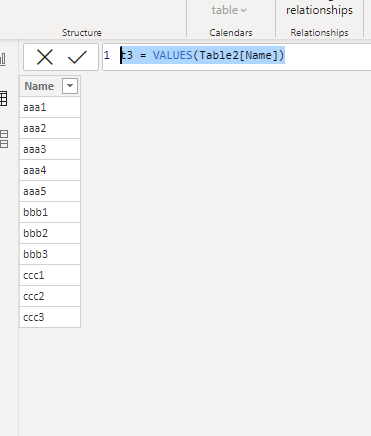Click inside the DAX formula bar
371x436 pixels.
(x=237, y=57)
